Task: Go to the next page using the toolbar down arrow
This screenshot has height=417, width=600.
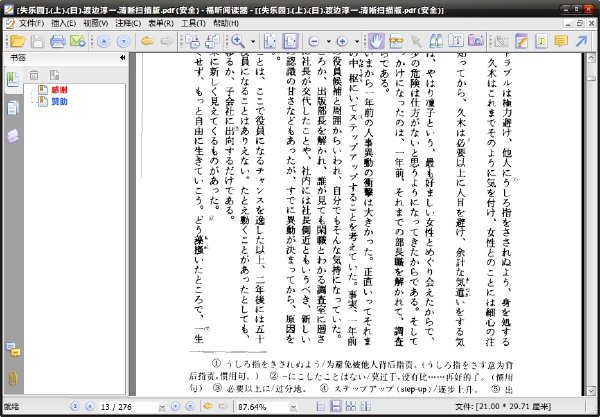Action: (123, 41)
